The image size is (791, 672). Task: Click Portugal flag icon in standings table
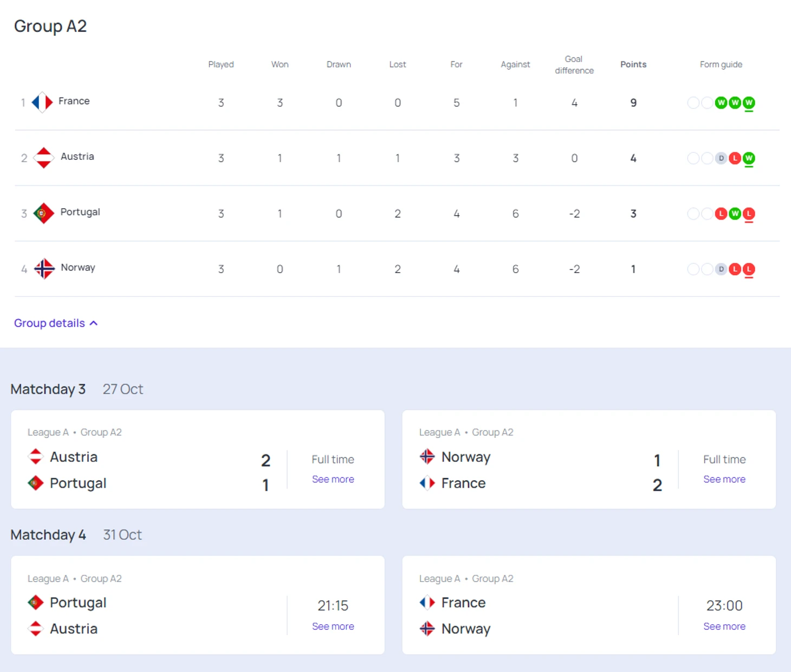point(43,213)
